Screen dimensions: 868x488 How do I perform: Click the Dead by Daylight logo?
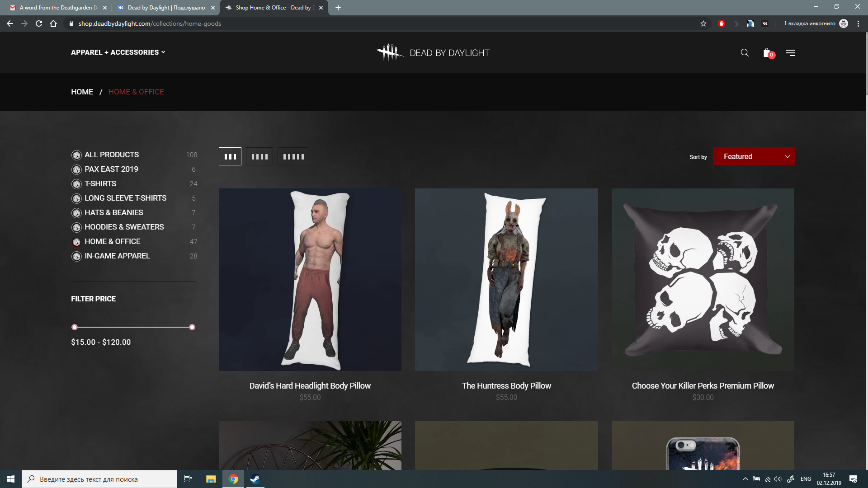(x=434, y=53)
